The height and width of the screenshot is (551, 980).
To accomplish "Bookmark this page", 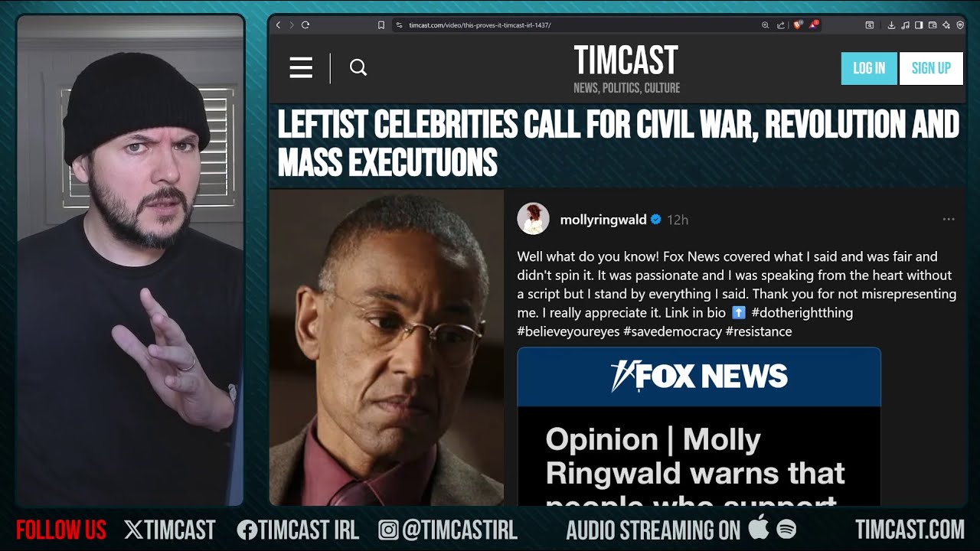I will coord(381,25).
